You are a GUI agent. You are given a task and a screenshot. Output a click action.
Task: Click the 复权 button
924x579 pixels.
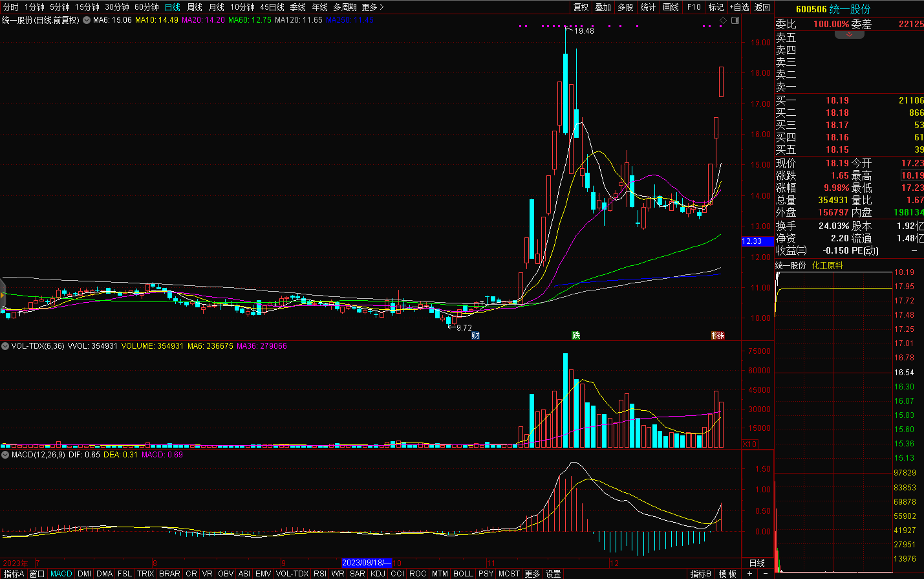(x=581, y=7)
